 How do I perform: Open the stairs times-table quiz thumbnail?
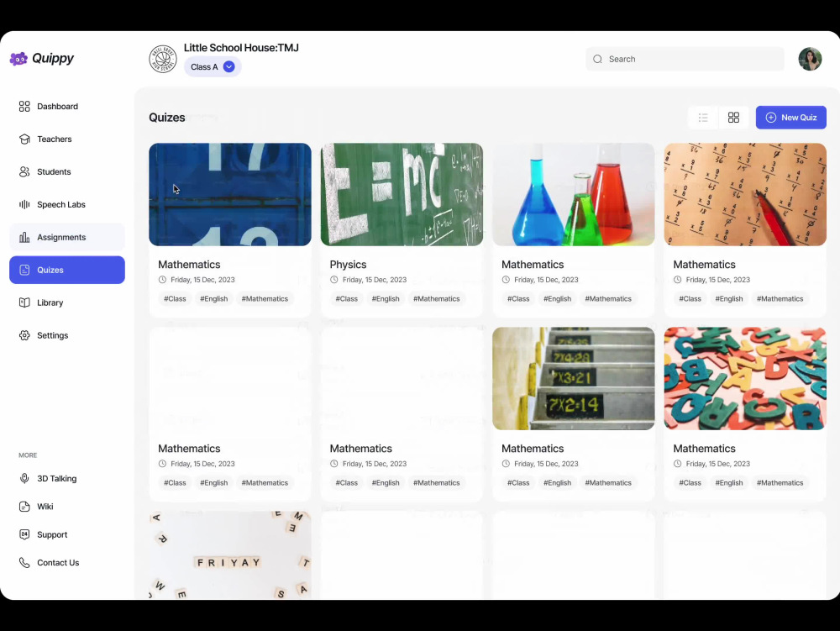point(573,379)
